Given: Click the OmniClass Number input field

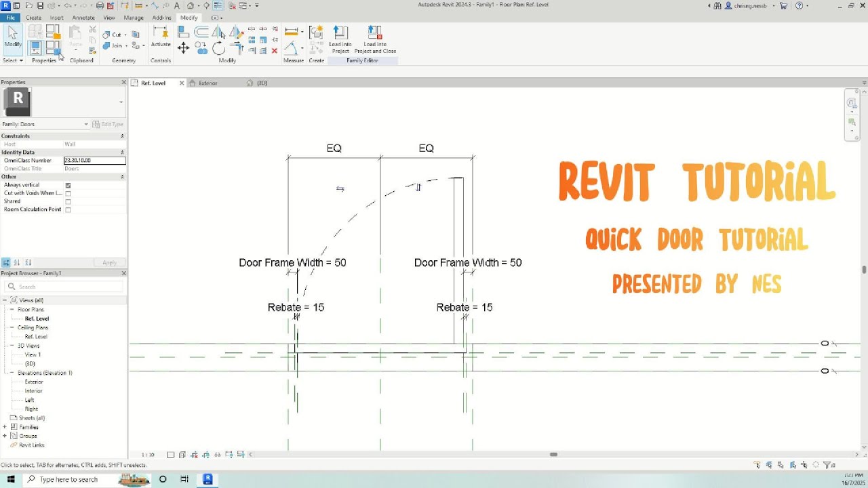Looking at the screenshot, I should pos(94,161).
